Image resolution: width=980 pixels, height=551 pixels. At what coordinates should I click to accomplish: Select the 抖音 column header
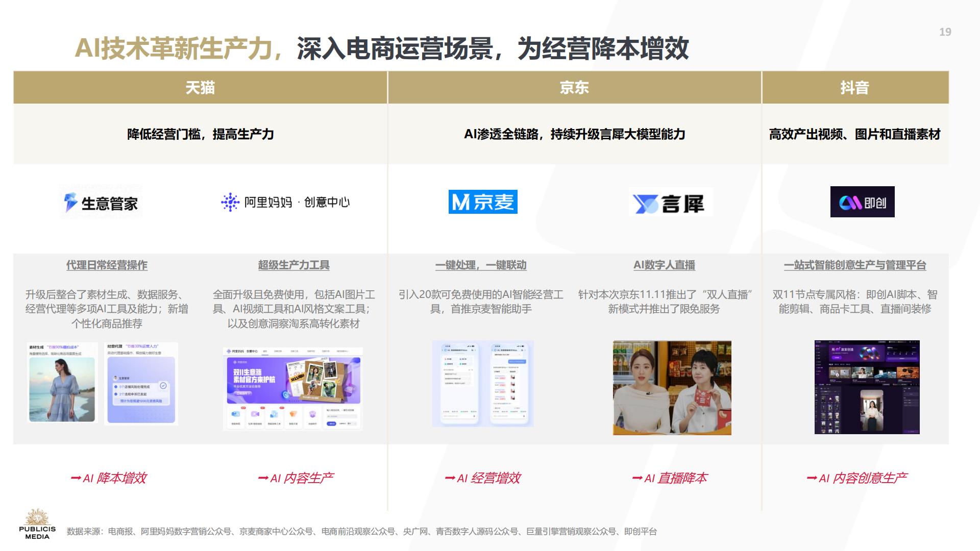855,87
